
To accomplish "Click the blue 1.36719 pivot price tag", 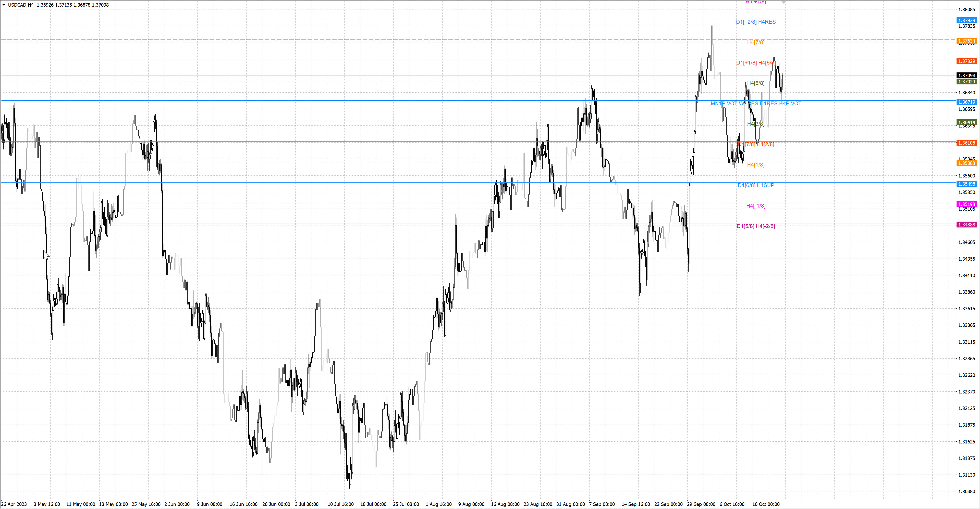I will click(x=966, y=102).
